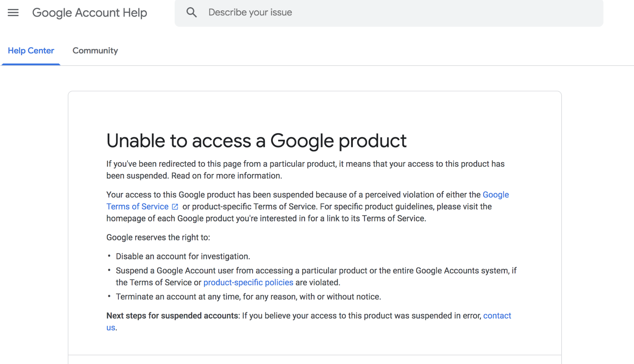Open the product-specific policies link
The width and height of the screenshot is (634, 364).
[x=248, y=282]
